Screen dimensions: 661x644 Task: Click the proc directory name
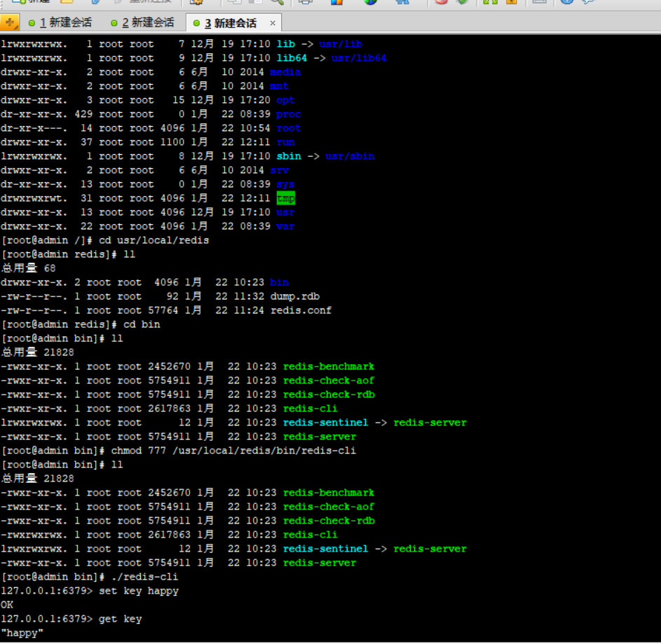288,114
